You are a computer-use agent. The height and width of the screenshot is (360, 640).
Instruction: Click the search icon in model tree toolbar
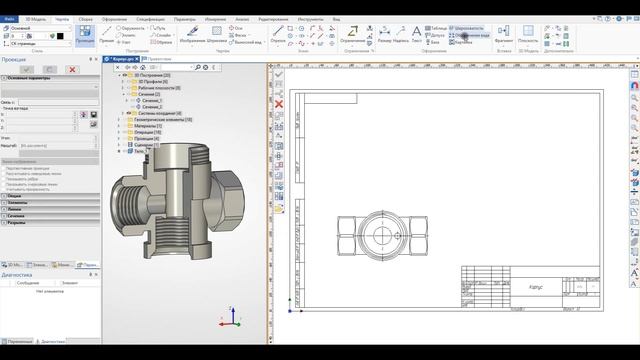(198, 67)
